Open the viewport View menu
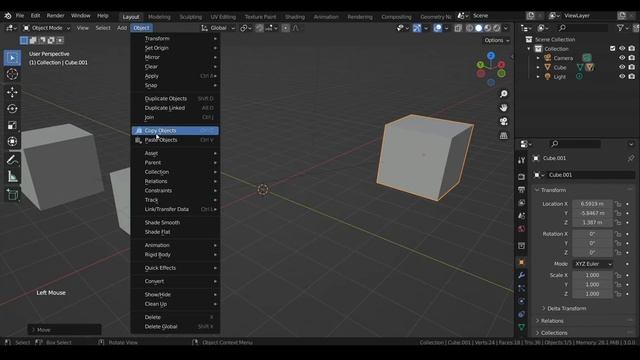This screenshot has width=640, height=360. click(82, 28)
